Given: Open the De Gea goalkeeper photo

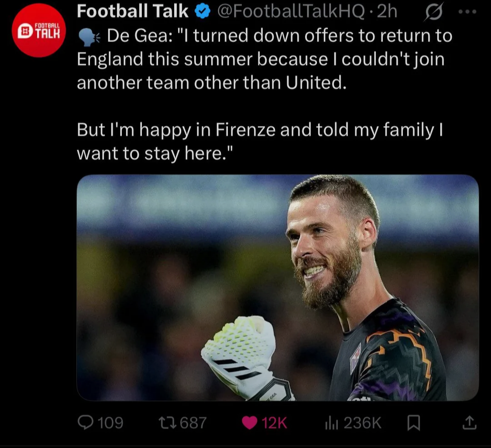Looking at the screenshot, I should pos(278,287).
